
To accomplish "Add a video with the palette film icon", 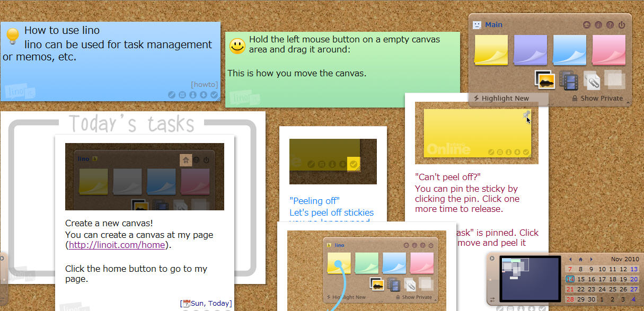I will click(569, 81).
